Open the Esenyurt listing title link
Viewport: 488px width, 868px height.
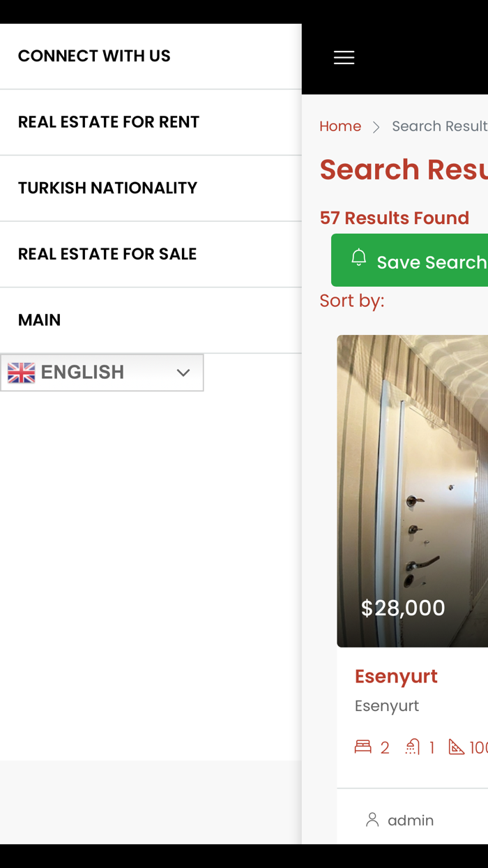(x=396, y=676)
